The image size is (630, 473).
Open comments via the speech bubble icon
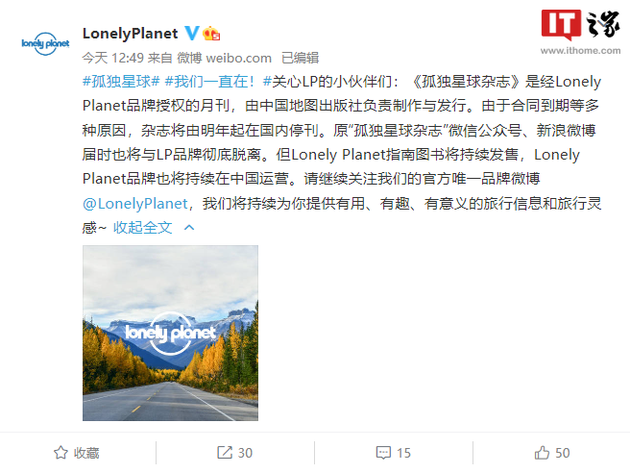[x=383, y=453]
